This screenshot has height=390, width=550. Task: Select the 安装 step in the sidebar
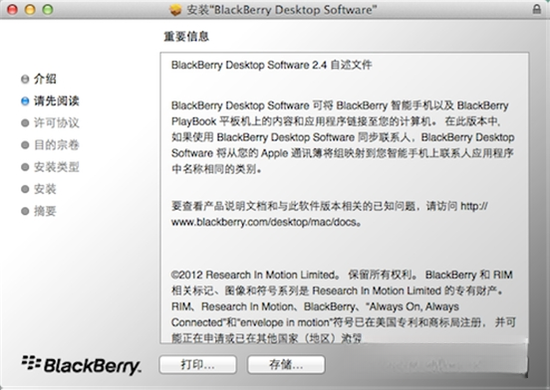(x=45, y=189)
